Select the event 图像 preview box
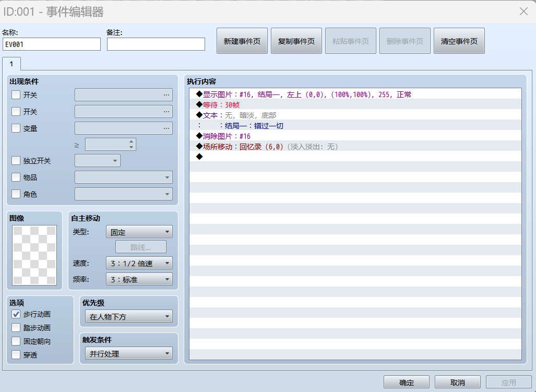Screen dimensions: 536x392 tap(34, 255)
